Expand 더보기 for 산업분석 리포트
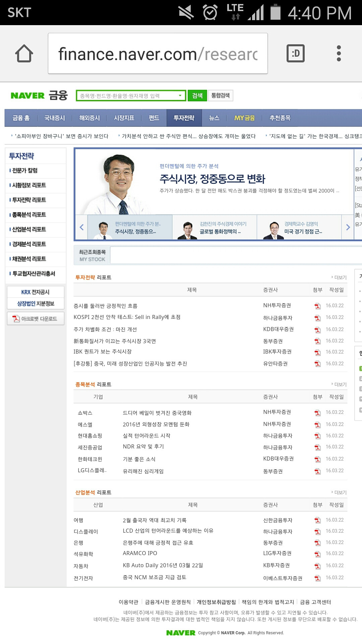 click(339, 492)
